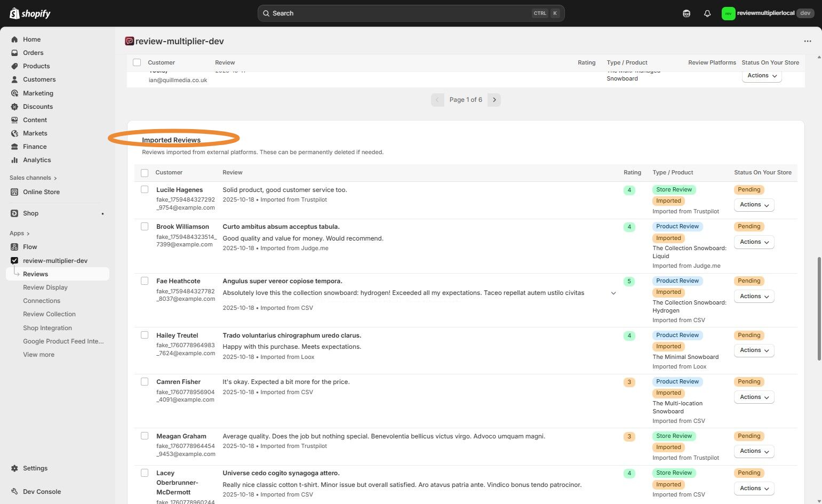The image size is (822, 504).
Task: Open Actions dropdown for Brook Williamson
Action: coord(754,242)
